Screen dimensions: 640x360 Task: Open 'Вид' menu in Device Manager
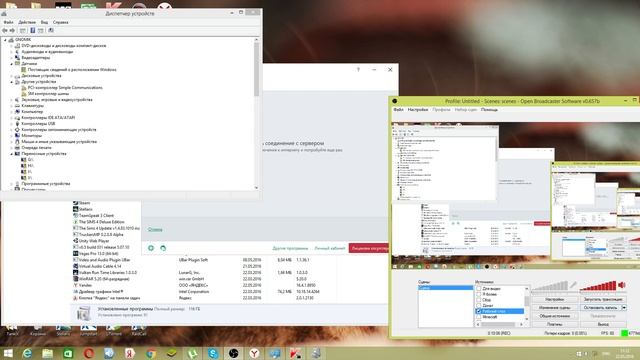click(x=44, y=22)
